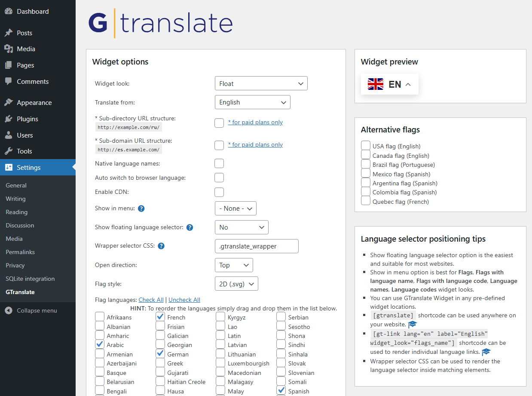The width and height of the screenshot is (532, 396).
Task: Check the Quebec flag (French) option
Action: (366, 201)
